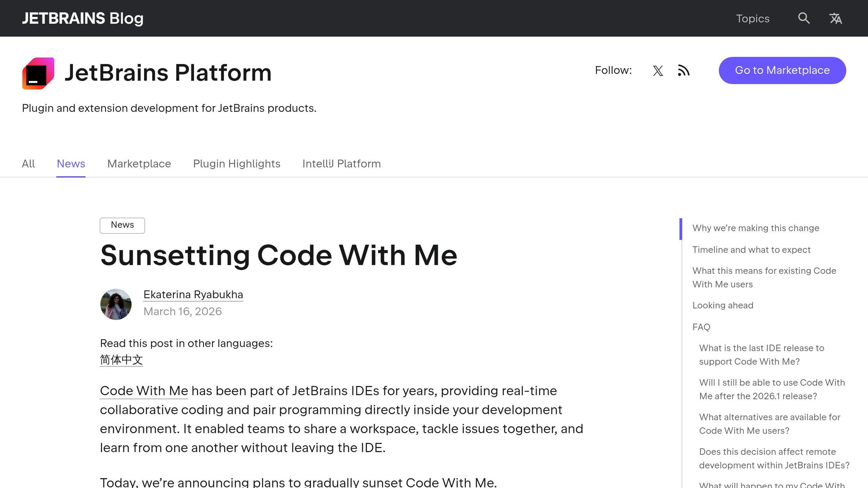Click the JetBrains Platform heading
This screenshot has width=868, height=488.
(x=168, y=73)
